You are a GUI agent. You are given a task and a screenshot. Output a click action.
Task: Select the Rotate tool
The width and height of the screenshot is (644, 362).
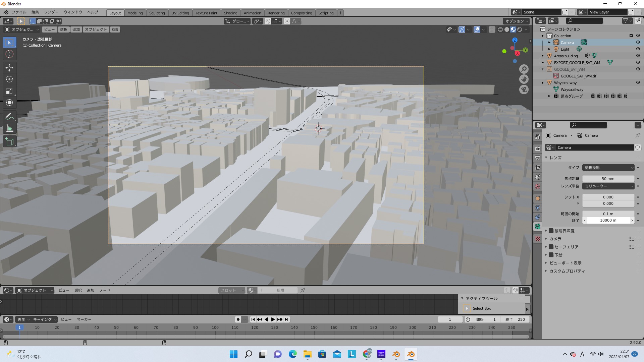click(9, 79)
